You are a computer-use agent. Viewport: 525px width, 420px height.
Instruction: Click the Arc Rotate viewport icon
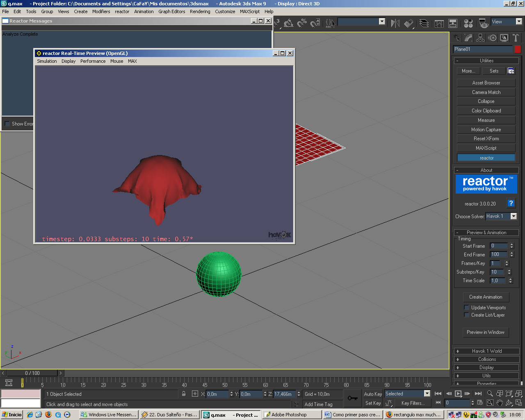tap(509, 403)
